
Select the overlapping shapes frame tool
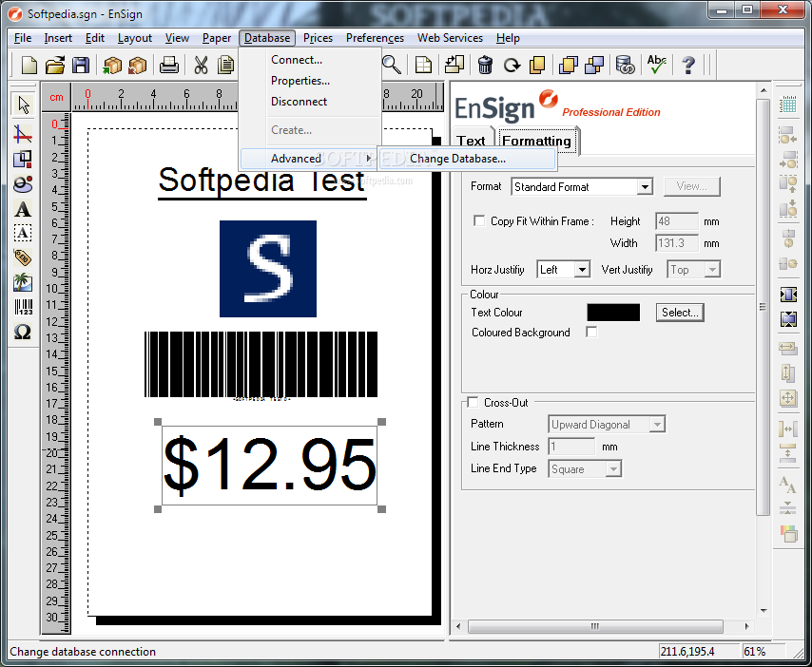click(x=23, y=160)
